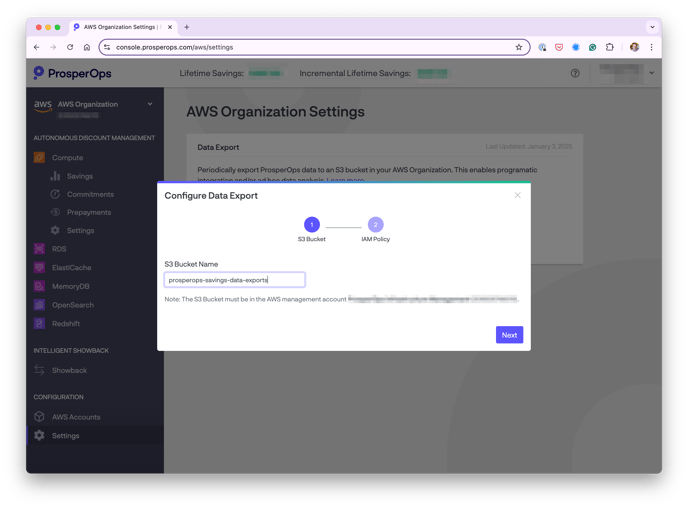Go back in browser history
The height and width of the screenshot is (508, 688).
(x=36, y=47)
